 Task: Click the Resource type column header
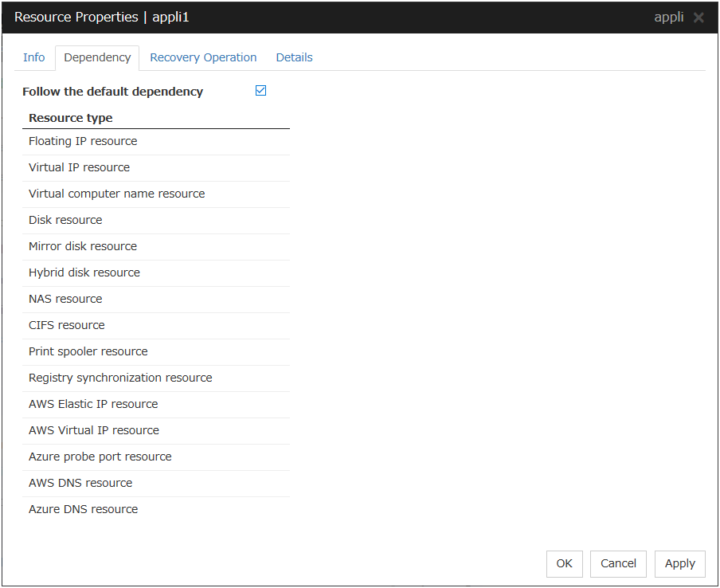[71, 118]
